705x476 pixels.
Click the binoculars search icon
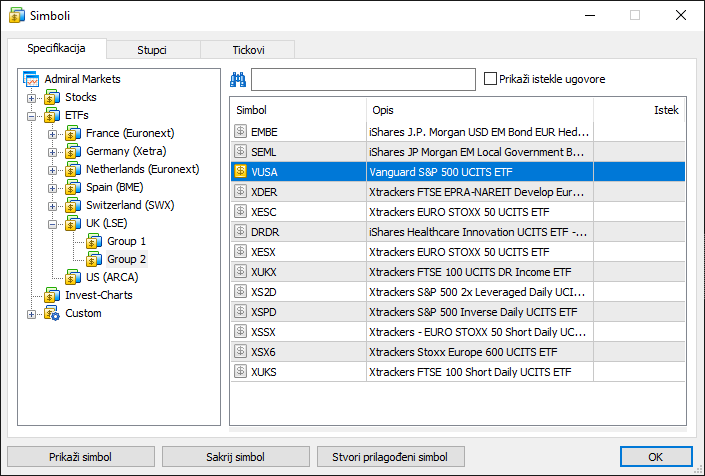[238, 80]
